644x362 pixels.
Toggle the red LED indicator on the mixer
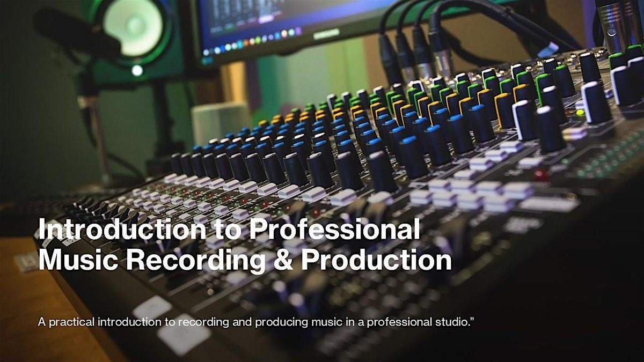[540, 174]
